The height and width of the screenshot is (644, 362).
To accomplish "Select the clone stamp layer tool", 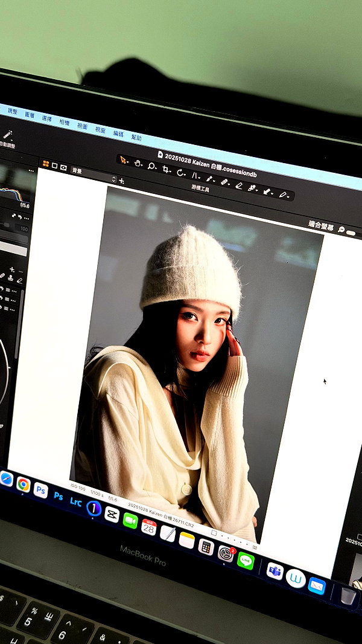I will tap(11, 278).
